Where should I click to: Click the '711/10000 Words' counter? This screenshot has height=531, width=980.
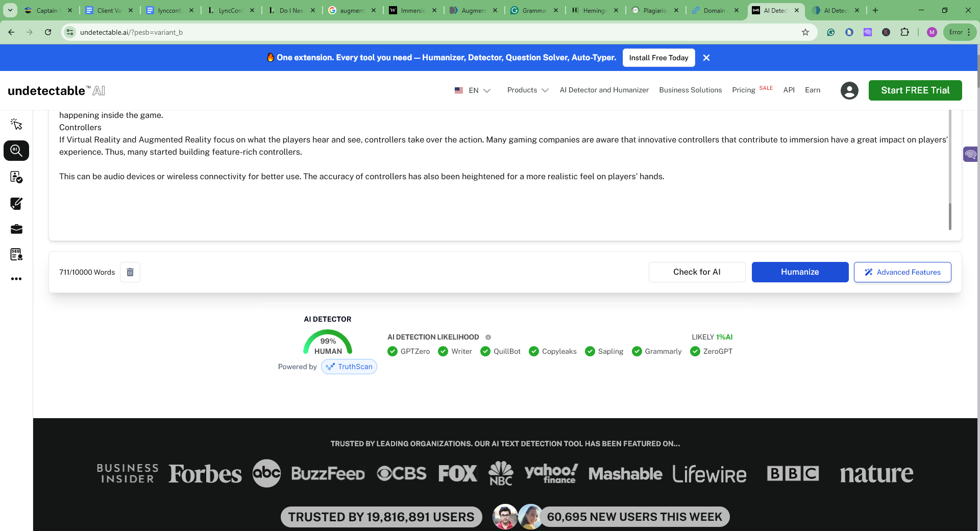coord(87,272)
